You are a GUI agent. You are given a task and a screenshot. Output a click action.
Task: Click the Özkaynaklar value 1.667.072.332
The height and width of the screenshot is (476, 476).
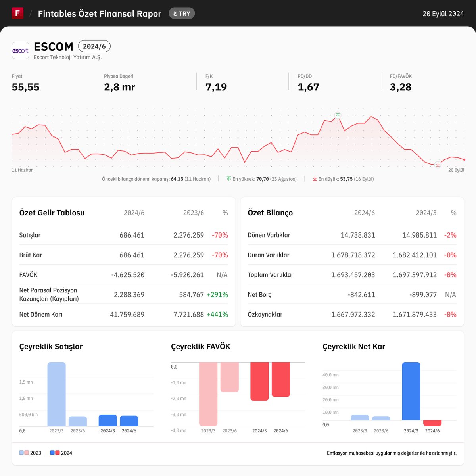coord(353,315)
